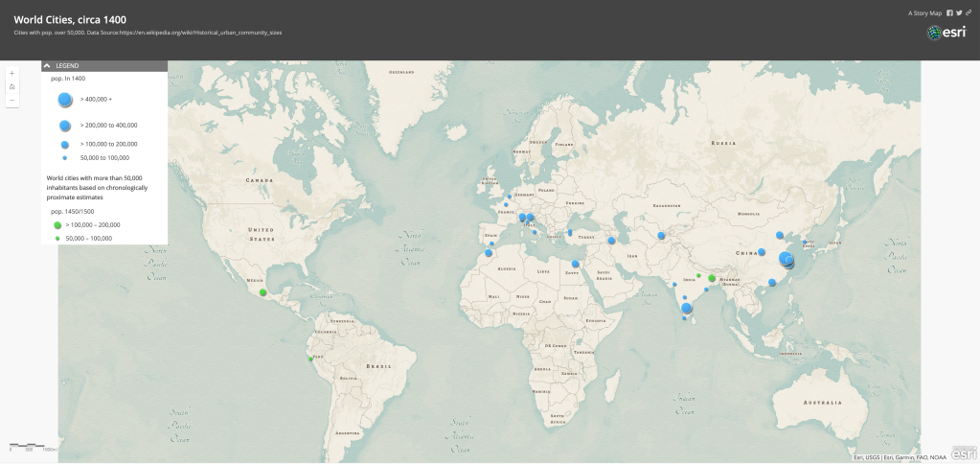This screenshot has height=464, width=980.
Task: Click the largest blue city marker in eastern China
Action: coord(786,259)
